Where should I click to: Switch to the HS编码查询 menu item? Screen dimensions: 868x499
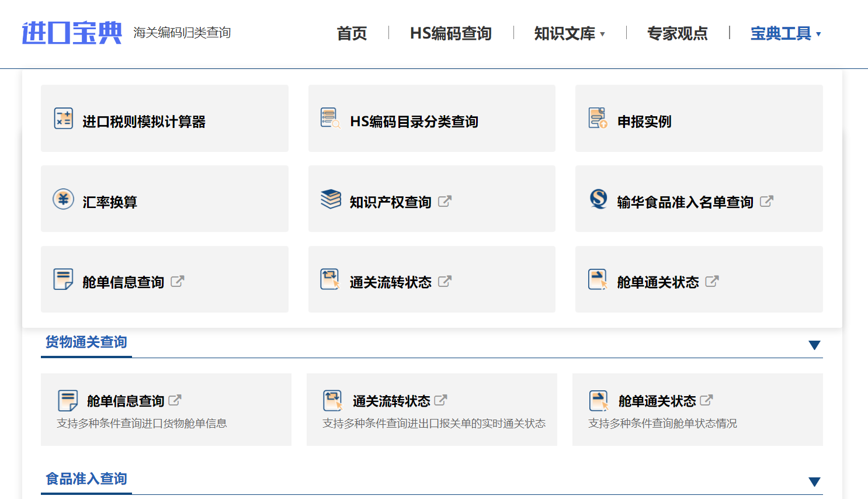click(x=450, y=34)
